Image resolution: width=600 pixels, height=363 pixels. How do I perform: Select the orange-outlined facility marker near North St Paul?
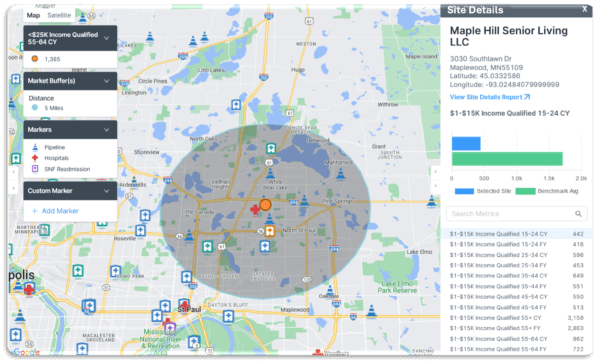click(x=270, y=231)
